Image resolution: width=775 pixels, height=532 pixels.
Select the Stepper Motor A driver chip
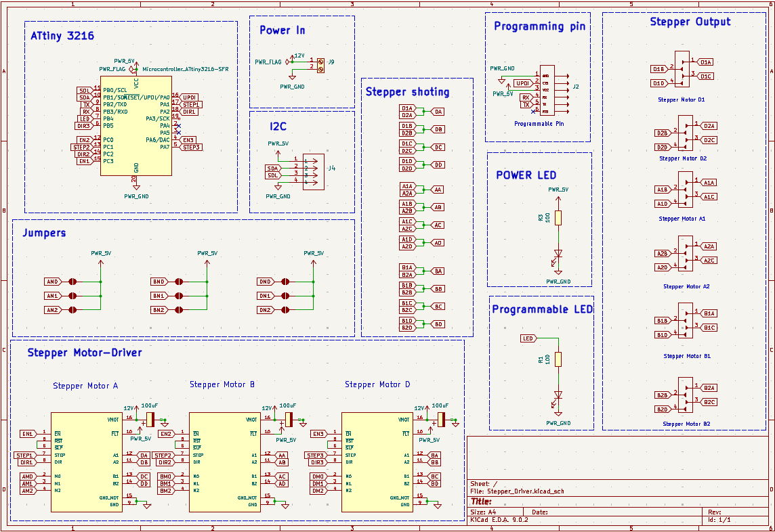coord(87,462)
